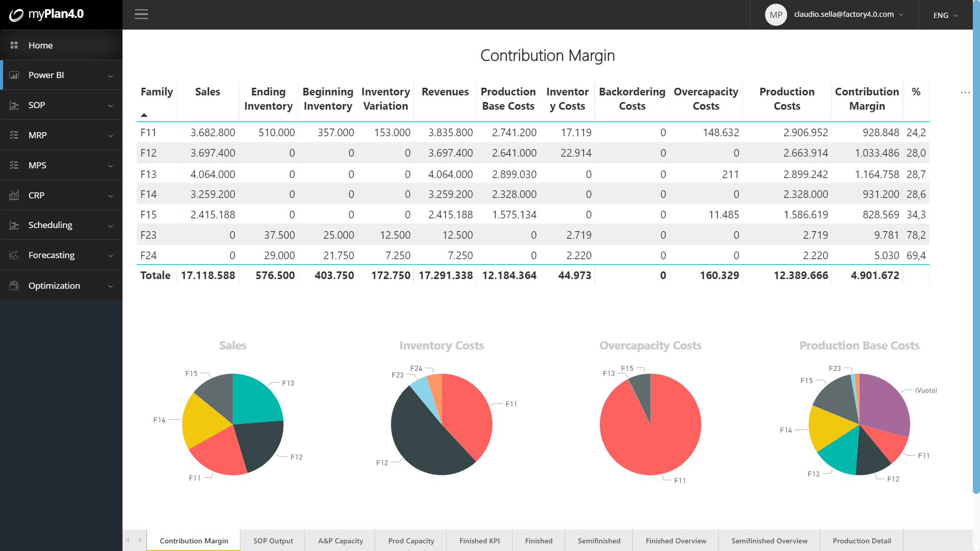
Task: Sort by the Revenues column header
Action: coord(445,92)
